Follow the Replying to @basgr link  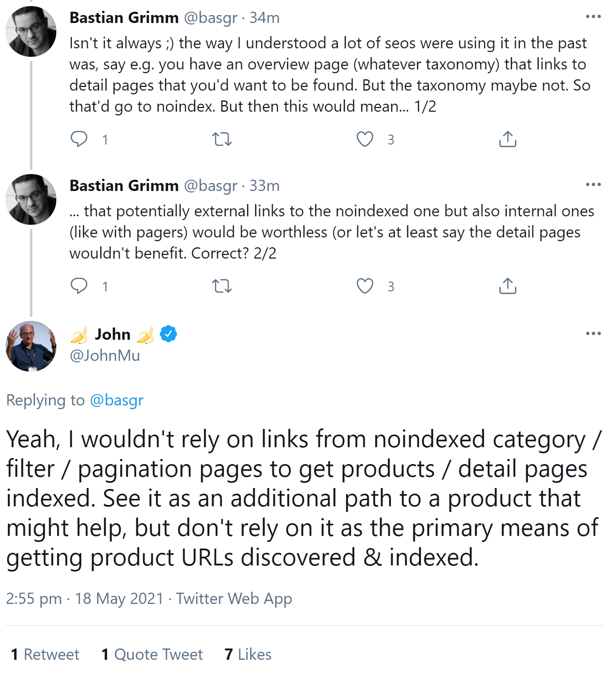tap(116, 400)
